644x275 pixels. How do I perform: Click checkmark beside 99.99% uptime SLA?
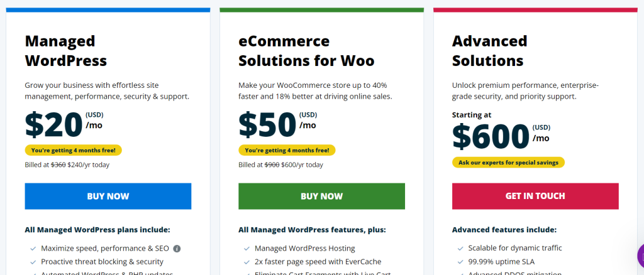coord(460,262)
